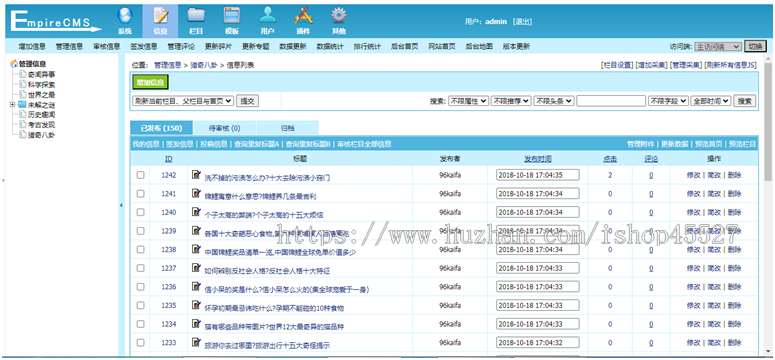Click 修改 for row 1240
Viewport: 775px width, 360px height.
pos(693,212)
